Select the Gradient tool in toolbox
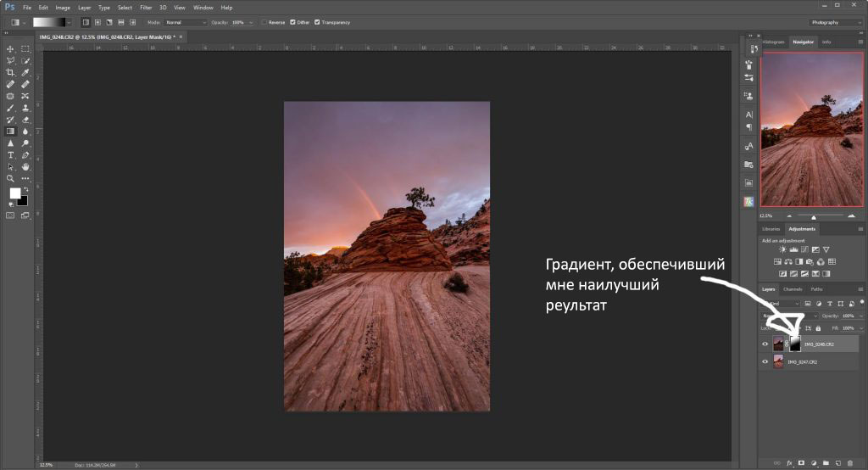868x470 pixels. pyautogui.click(x=10, y=131)
